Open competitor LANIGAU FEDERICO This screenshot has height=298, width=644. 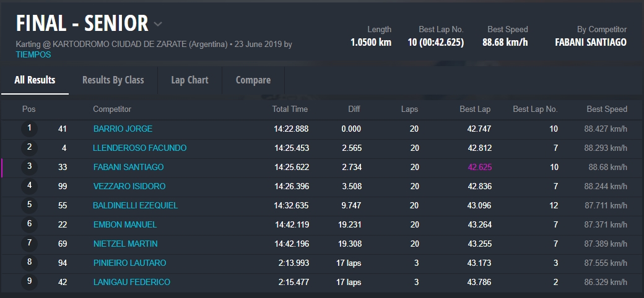point(131,282)
